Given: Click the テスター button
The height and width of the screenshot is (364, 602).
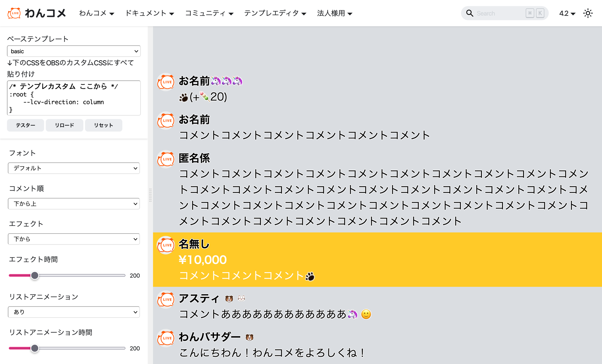Looking at the screenshot, I should 26,125.
